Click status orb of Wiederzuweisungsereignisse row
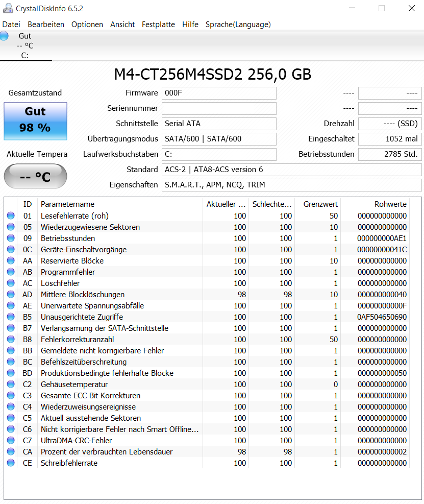Image resolution: width=424 pixels, height=504 pixels. (x=11, y=406)
